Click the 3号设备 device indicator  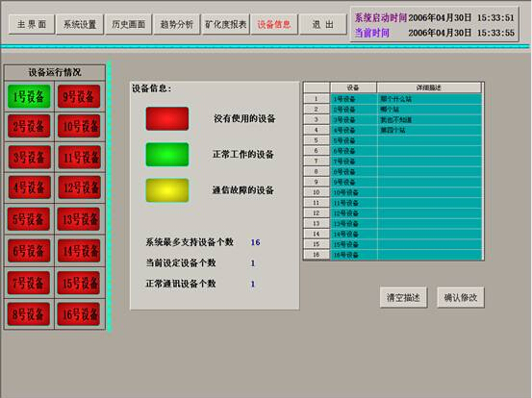point(29,157)
